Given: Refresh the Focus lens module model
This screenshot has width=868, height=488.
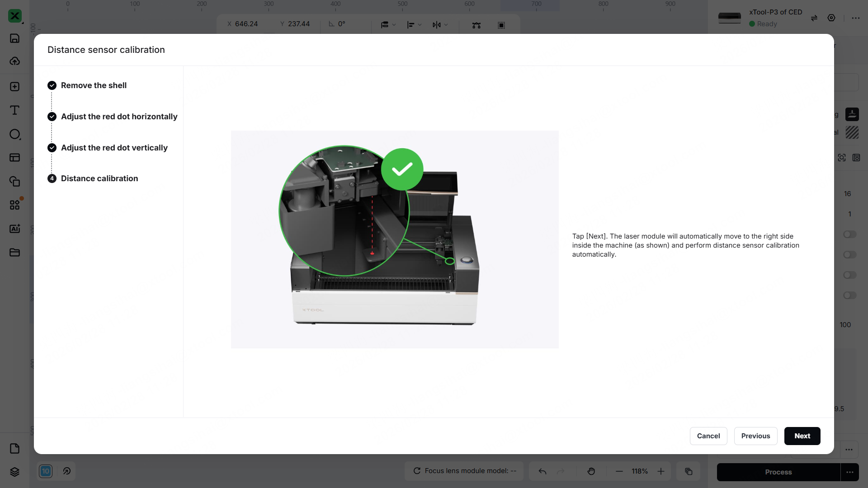Looking at the screenshot, I should coord(417,471).
